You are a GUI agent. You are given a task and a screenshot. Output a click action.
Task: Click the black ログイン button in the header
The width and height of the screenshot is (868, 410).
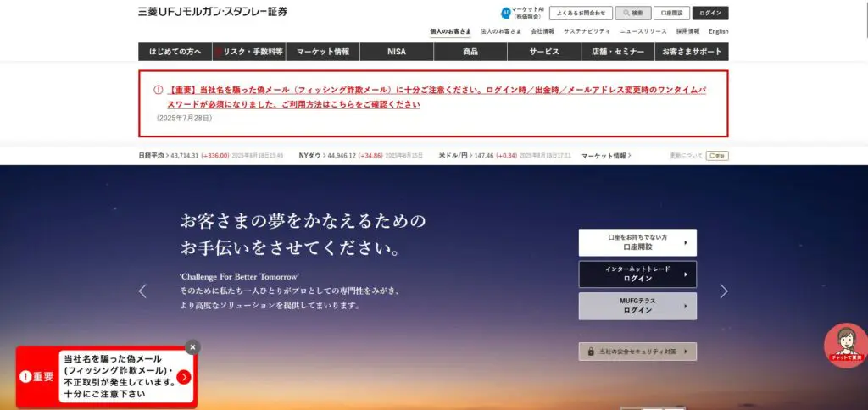[x=710, y=13]
